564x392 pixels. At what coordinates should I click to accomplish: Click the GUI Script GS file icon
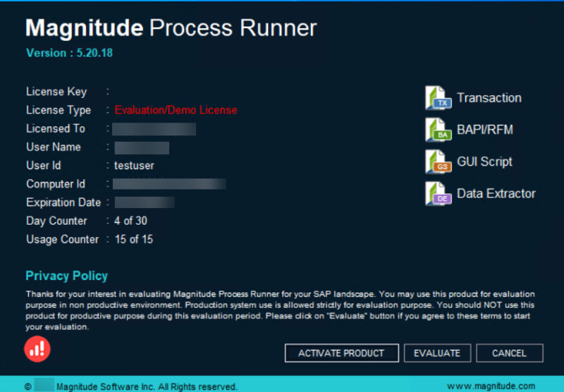click(438, 161)
